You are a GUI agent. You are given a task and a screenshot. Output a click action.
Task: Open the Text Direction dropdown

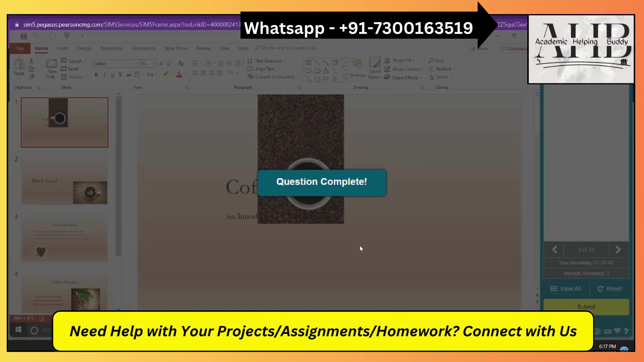click(267, 61)
